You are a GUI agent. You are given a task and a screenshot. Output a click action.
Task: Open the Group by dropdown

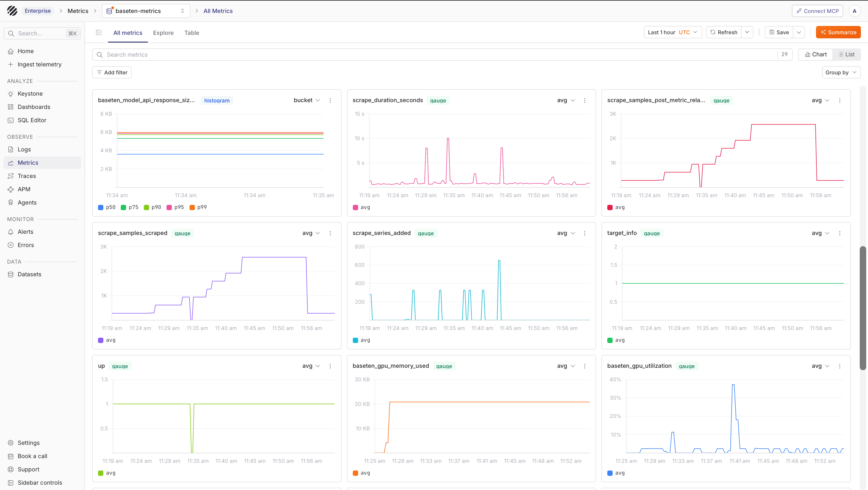pos(841,72)
